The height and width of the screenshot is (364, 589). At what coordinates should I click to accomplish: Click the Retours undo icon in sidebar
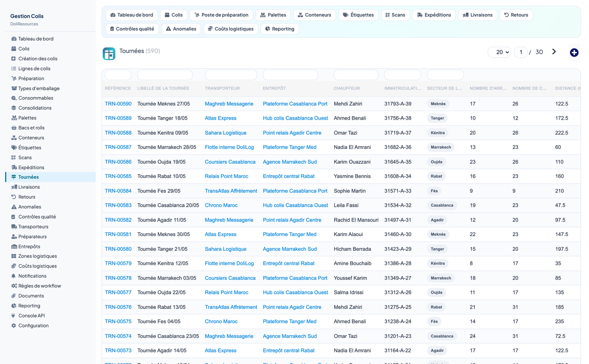coord(14,197)
